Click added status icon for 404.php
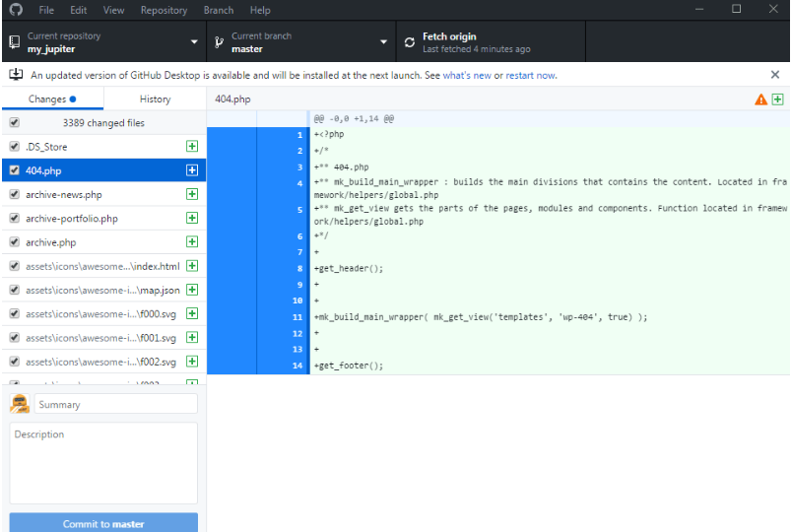The image size is (792, 532). [192, 170]
